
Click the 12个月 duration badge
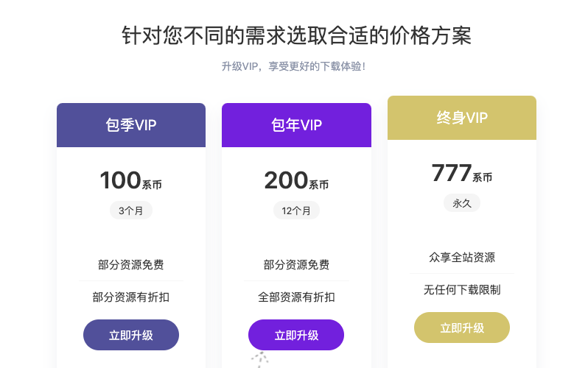pyautogui.click(x=296, y=210)
